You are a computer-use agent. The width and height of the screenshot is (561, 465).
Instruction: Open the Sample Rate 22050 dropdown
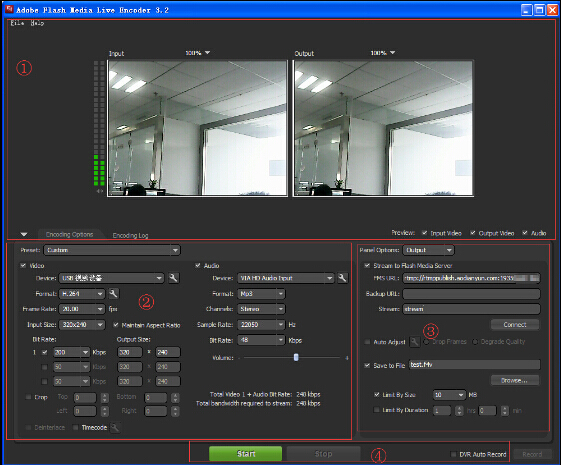click(262, 325)
